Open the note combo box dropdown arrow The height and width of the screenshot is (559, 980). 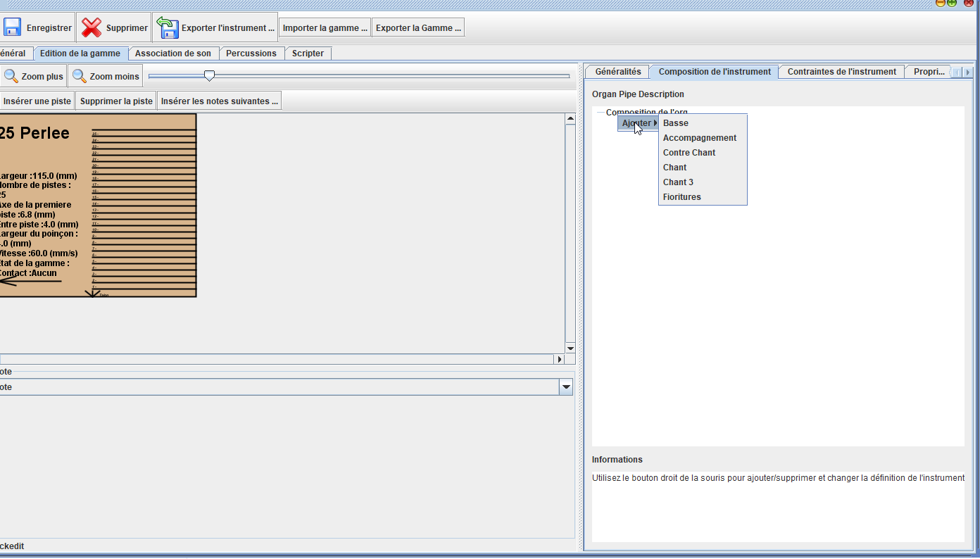[565, 387]
